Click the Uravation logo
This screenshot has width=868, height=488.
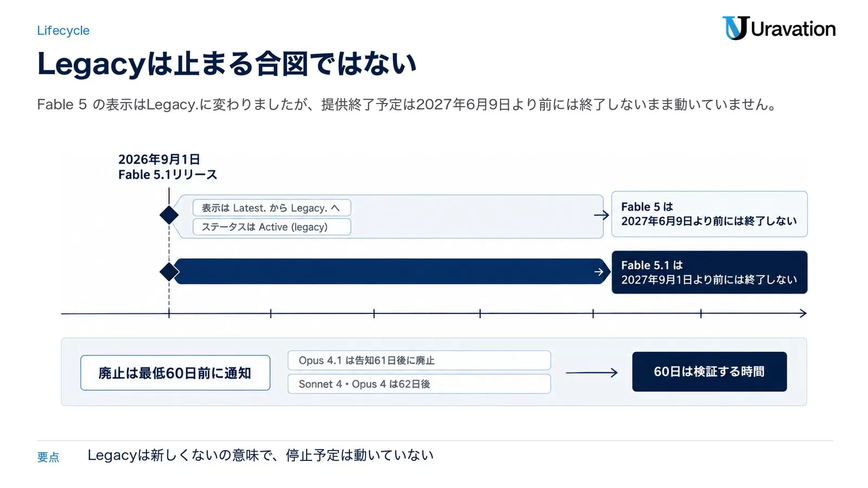coord(778,28)
